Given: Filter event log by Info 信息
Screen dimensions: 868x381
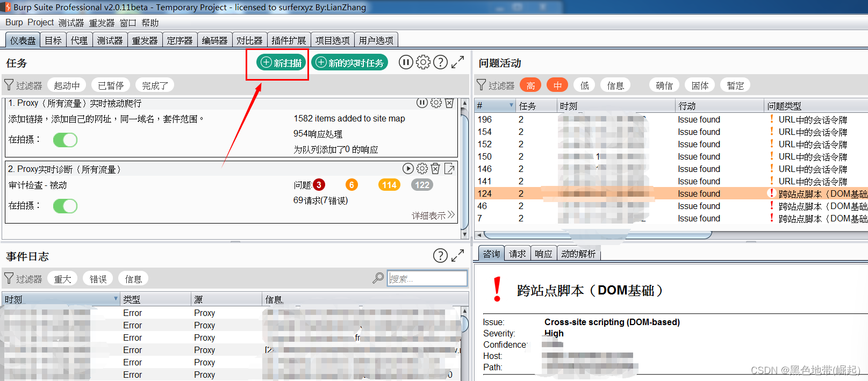Looking at the screenshot, I should click(x=133, y=279).
